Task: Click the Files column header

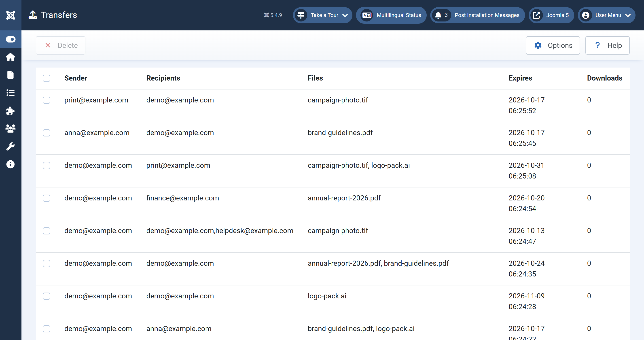Action: [x=315, y=78]
